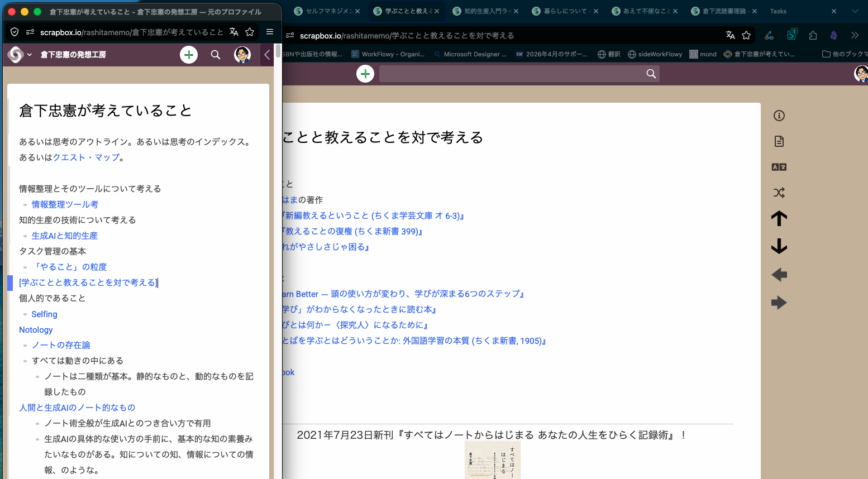Open the purple Obsidian extension icon
The image size is (868, 479).
pyautogui.click(x=833, y=35)
